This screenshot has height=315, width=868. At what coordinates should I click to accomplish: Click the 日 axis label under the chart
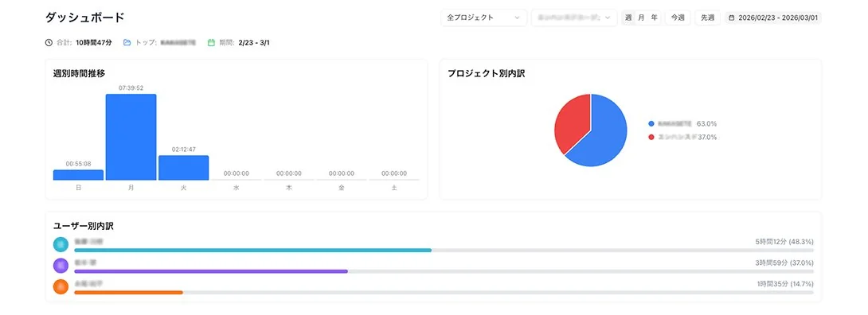(79, 188)
